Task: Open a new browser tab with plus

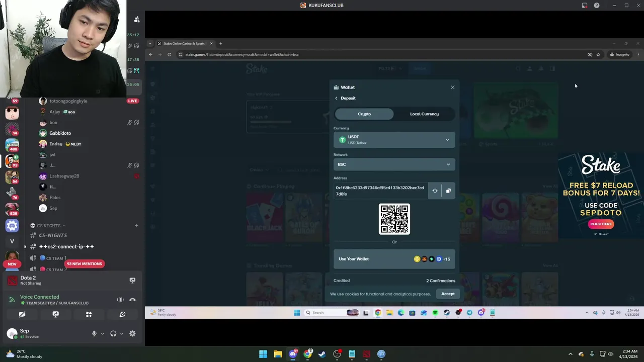Action: point(220,44)
